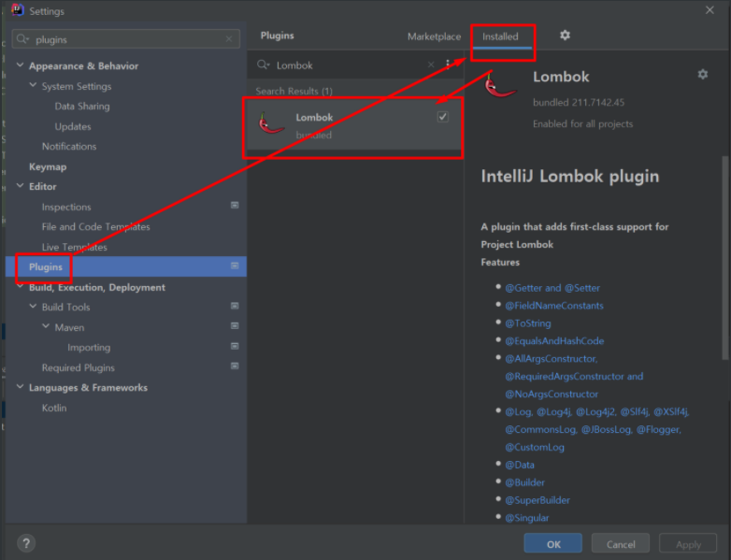Click the plugin search magnifier icon
This screenshot has width=731, height=560.
pyautogui.click(x=263, y=65)
